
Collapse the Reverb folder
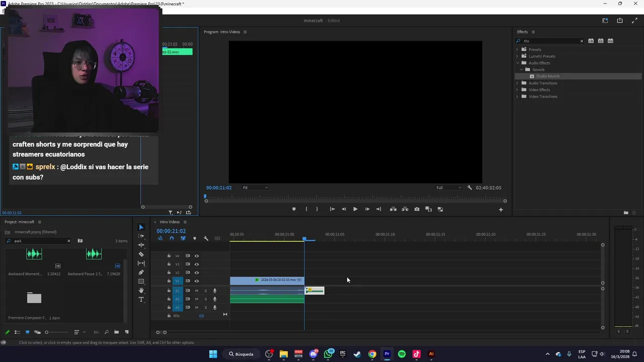coord(521,69)
